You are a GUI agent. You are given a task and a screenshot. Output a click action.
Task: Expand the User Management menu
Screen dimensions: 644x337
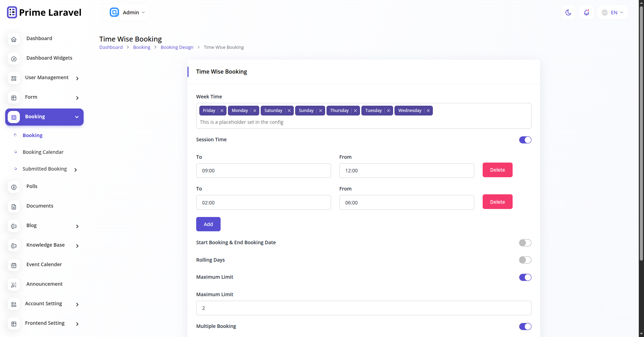tap(47, 78)
